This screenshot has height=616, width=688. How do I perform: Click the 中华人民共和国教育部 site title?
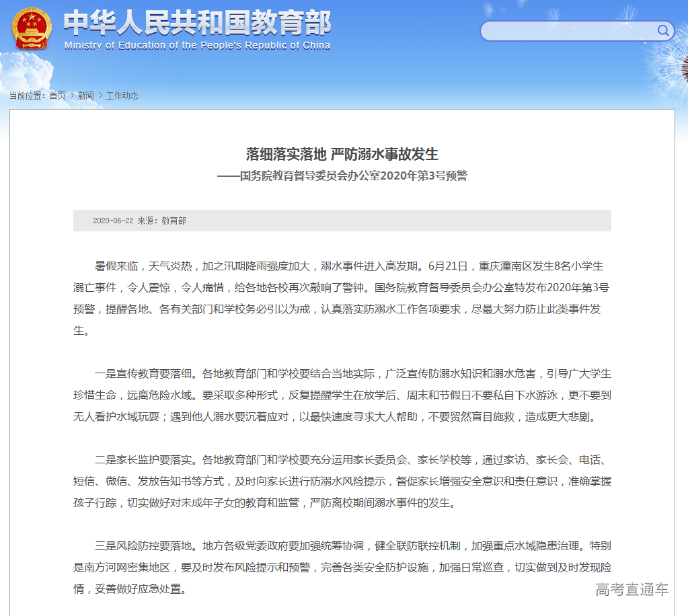pyautogui.click(x=197, y=22)
